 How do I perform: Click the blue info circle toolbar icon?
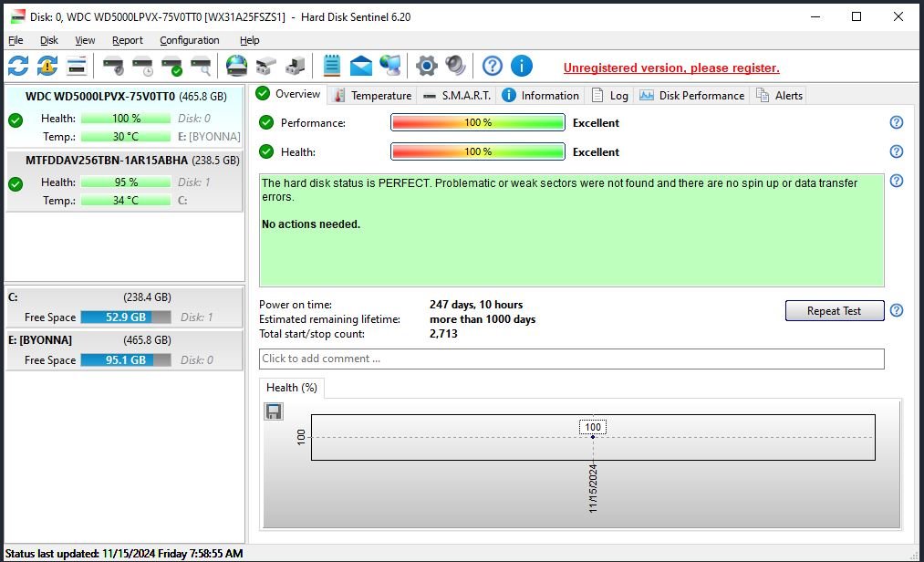pos(522,66)
